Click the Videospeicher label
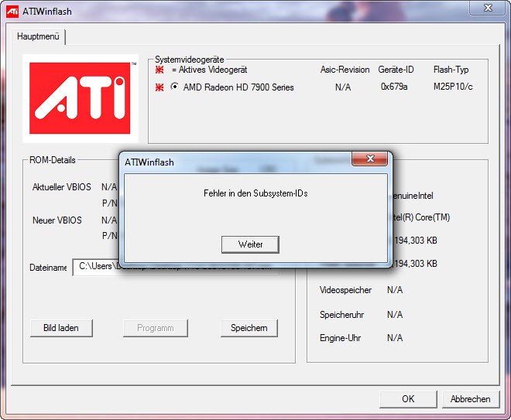This screenshot has width=511, height=420. [x=345, y=290]
